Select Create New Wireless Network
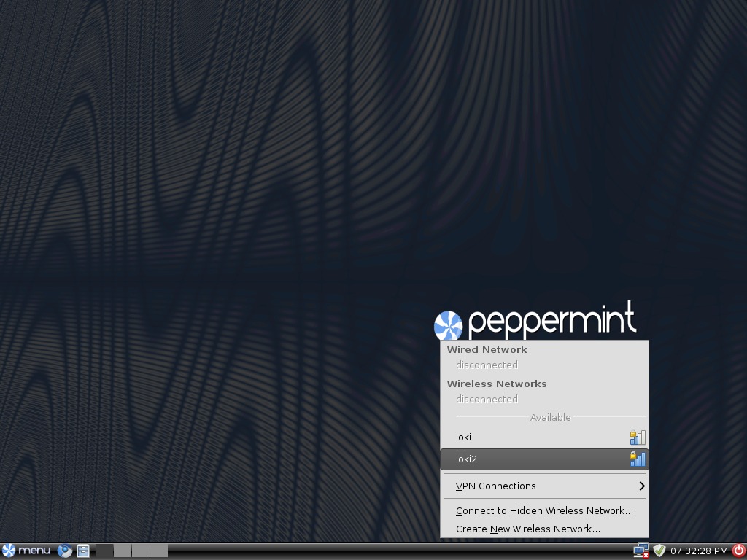This screenshot has width=747, height=560. coord(544,529)
